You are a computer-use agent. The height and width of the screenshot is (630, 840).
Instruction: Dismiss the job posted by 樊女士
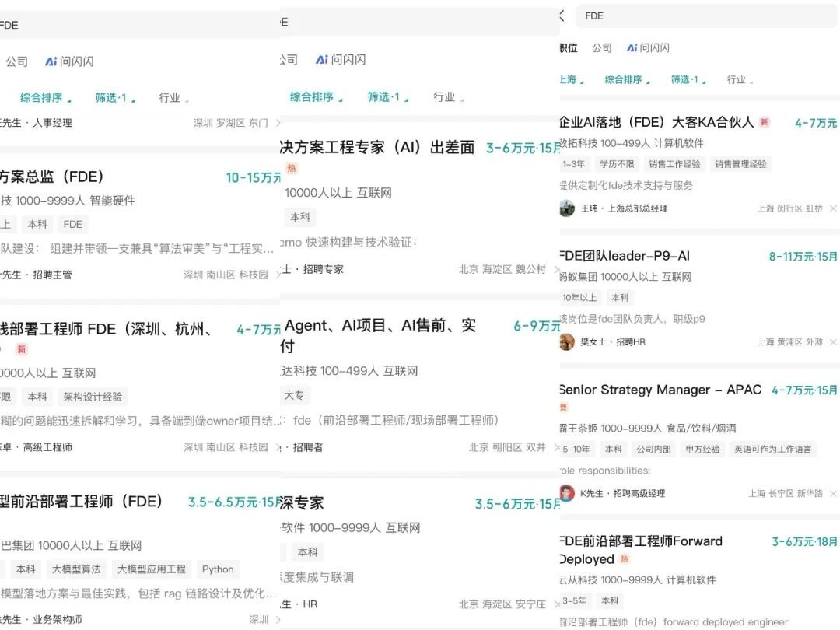(x=833, y=341)
